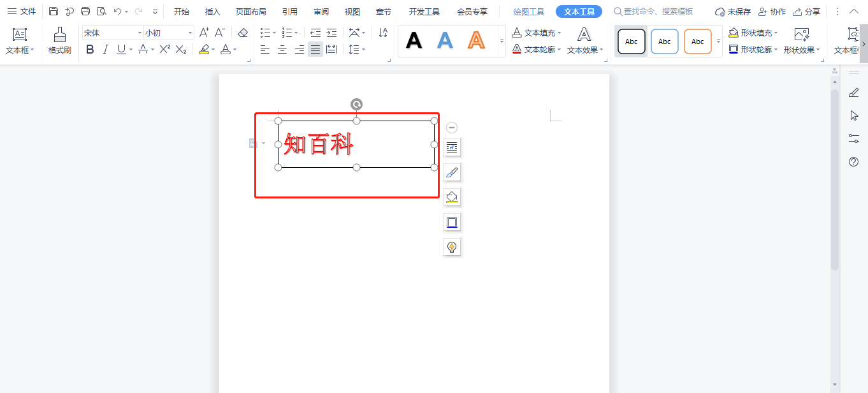Click the print icon in quick access bar
This screenshot has height=393, width=868.
(85, 11)
